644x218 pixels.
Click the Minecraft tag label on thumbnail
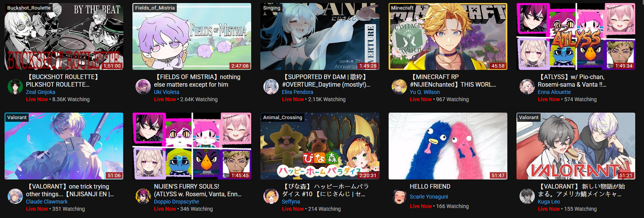[x=402, y=8]
